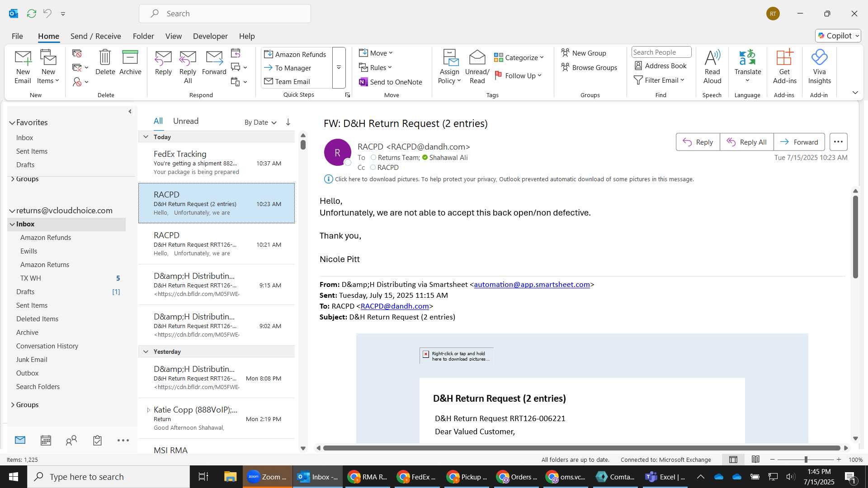
Task: Open Viva Insights
Action: tap(819, 67)
